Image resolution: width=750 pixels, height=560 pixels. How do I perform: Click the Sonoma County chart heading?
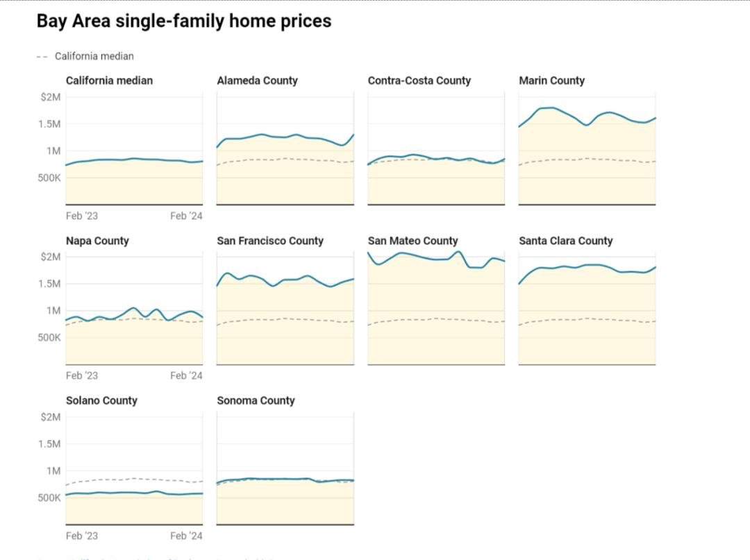(256, 400)
